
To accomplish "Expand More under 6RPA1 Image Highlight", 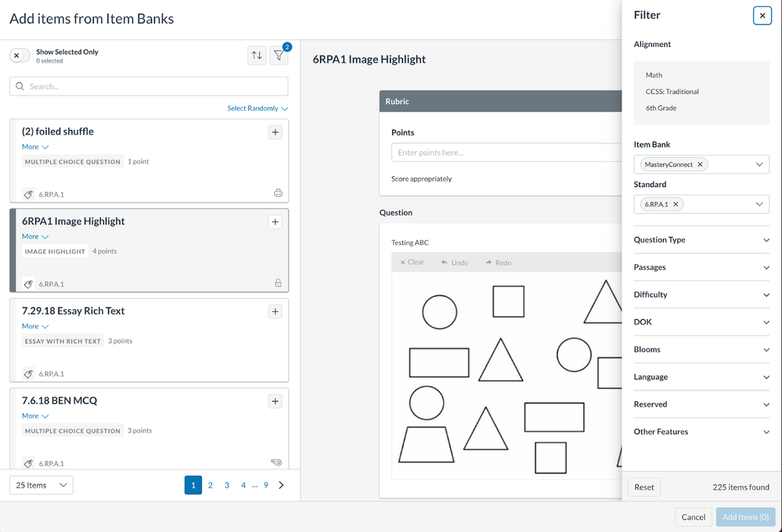I will coord(35,236).
